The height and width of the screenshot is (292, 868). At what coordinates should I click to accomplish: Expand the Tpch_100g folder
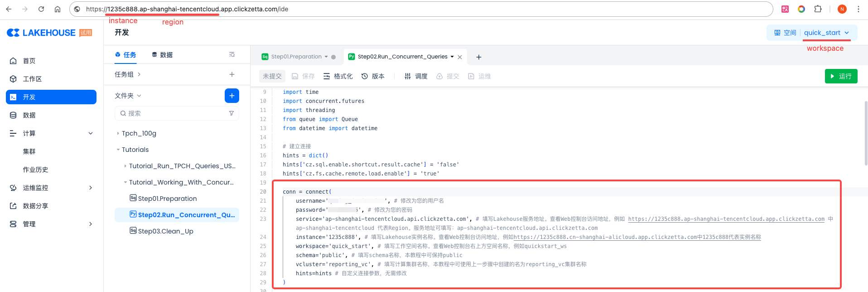click(118, 133)
